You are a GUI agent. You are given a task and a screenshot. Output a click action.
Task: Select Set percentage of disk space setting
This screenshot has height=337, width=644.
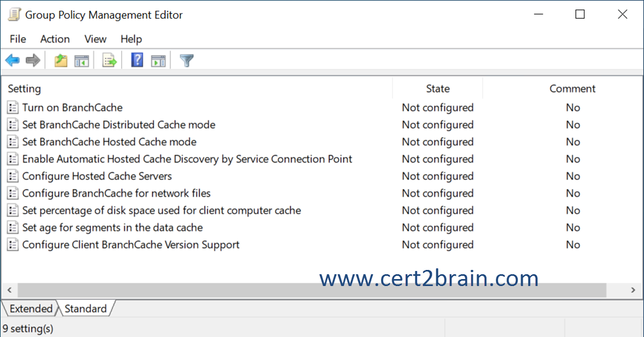(162, 210)
